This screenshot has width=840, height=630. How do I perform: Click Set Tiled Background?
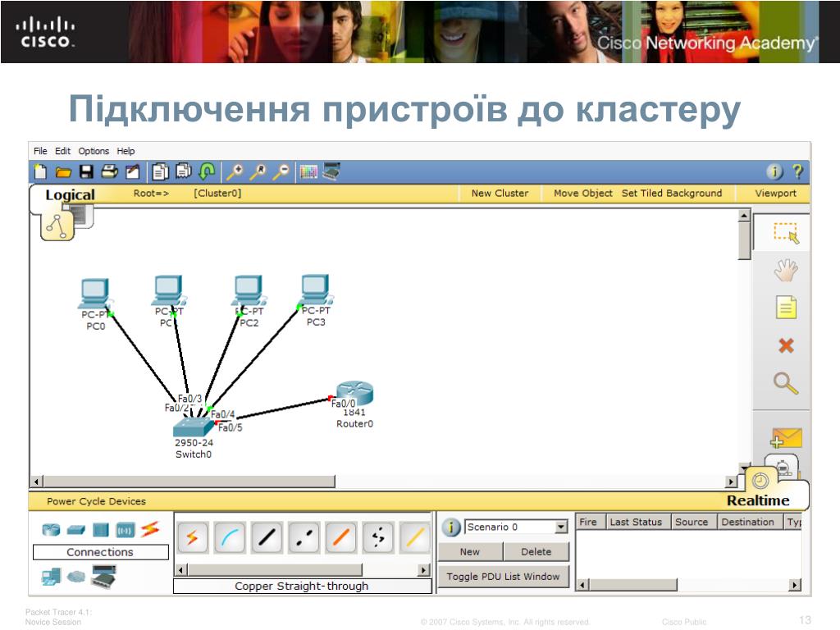click(x=672, y=194)
